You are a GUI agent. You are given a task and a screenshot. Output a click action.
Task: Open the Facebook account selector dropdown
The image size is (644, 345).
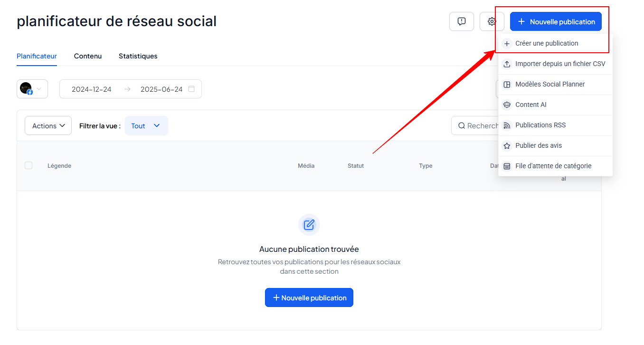(x=32, y=89)
